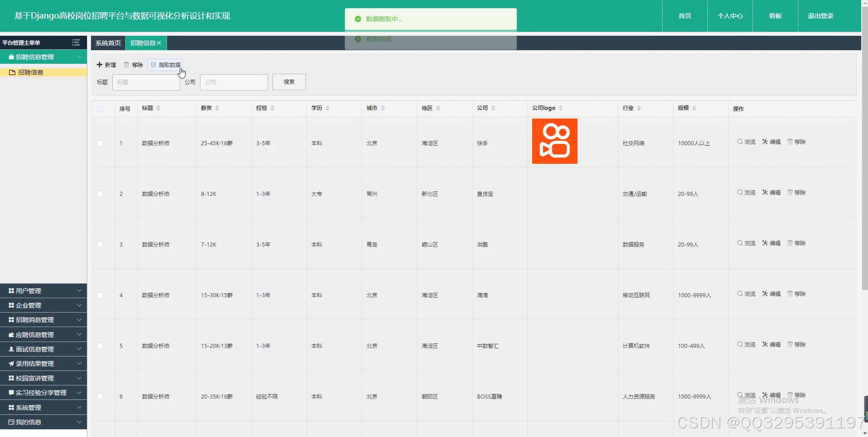Open 看板 in the top navigation
Image resolution: width=868 pixels, height=437 pixels.
(775, 16)
